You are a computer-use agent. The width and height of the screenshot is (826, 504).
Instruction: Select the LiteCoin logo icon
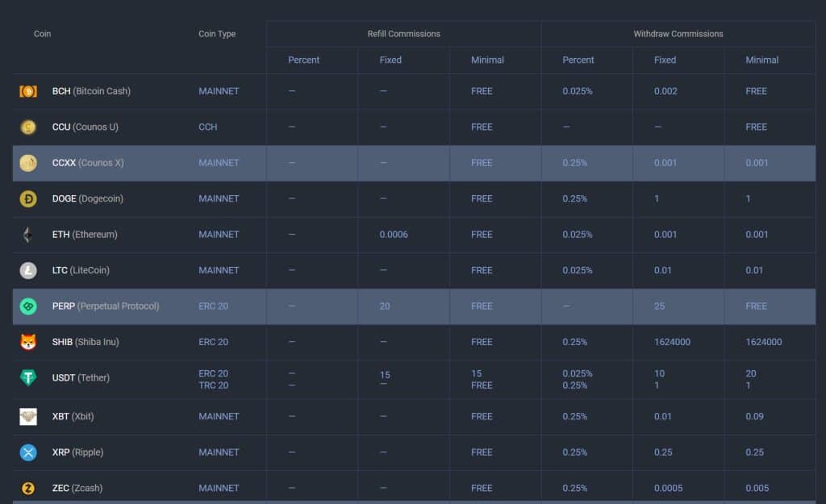coord(28,270)
